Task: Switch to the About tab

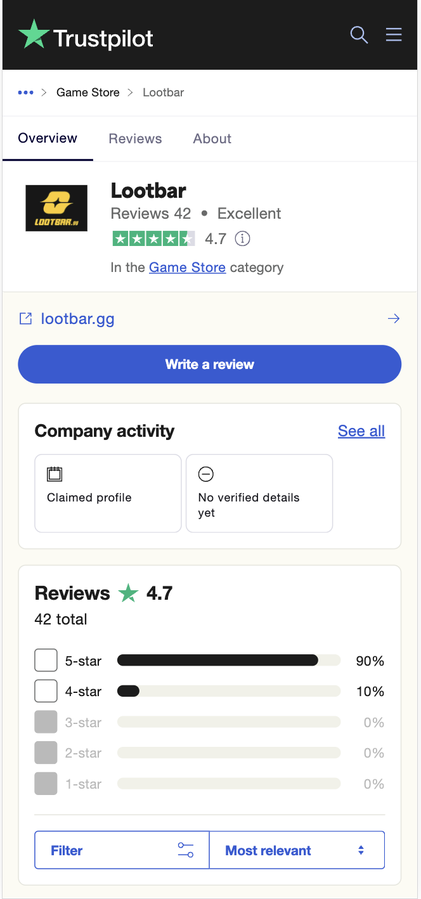Action: (212, 138)
